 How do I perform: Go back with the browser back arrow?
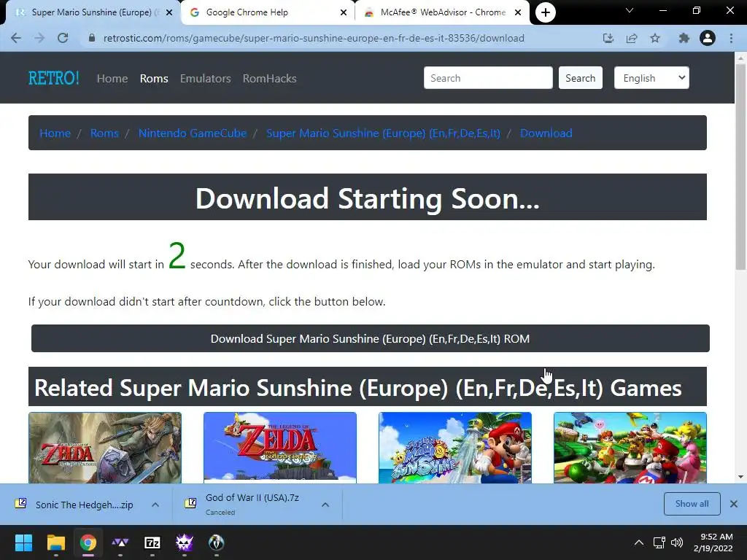pos(16,38)
